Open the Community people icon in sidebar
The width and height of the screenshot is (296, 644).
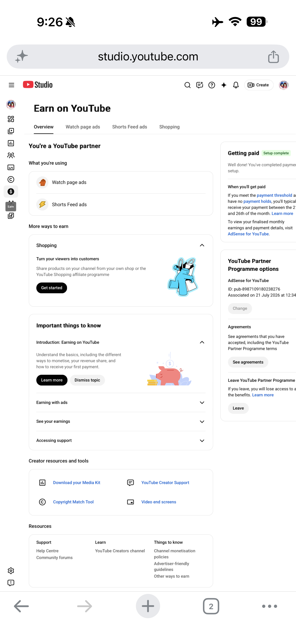pyautogui.click(x=11, y=155)
